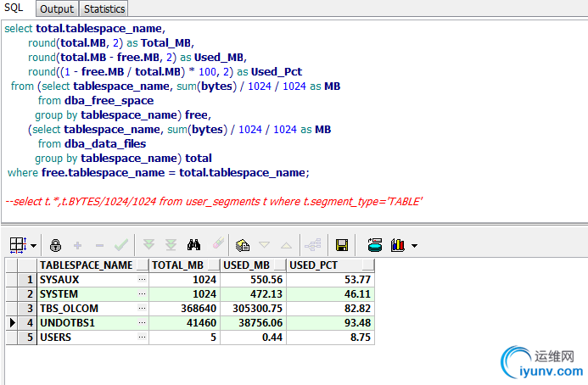Screen dimensions: 588x385
Task: Click the previous record up triangle
Action: tap(286, 246)
